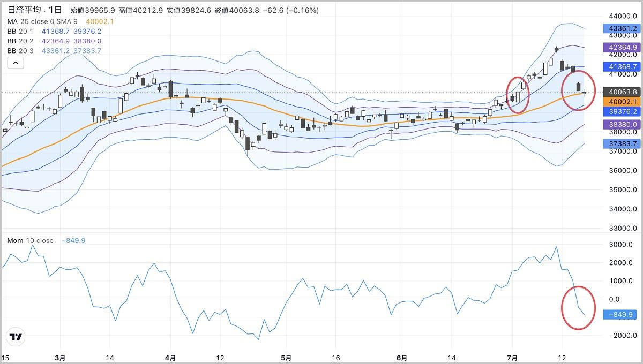
Task: Select the -849.9 momentum value tag
Action: tap(623, 315)
